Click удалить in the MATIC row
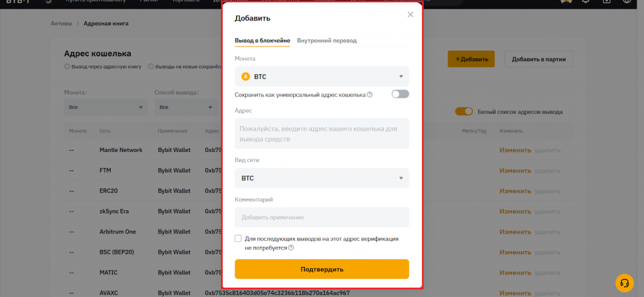Image resolution: width=644 pixels, height=297 pixels. coord(548,273)
